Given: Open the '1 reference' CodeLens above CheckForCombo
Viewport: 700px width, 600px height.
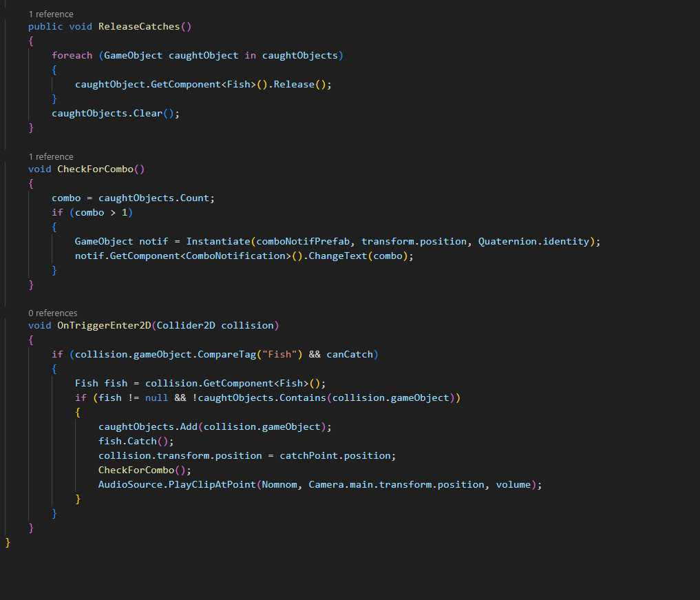Looking at the screenshot, I should pos(50,157).
